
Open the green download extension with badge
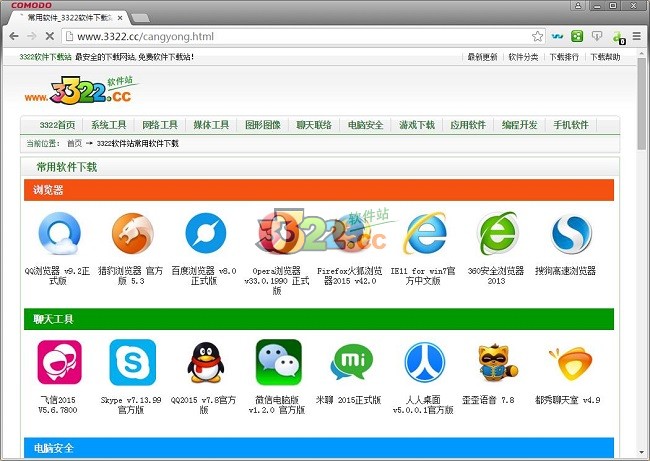point(618,37)
